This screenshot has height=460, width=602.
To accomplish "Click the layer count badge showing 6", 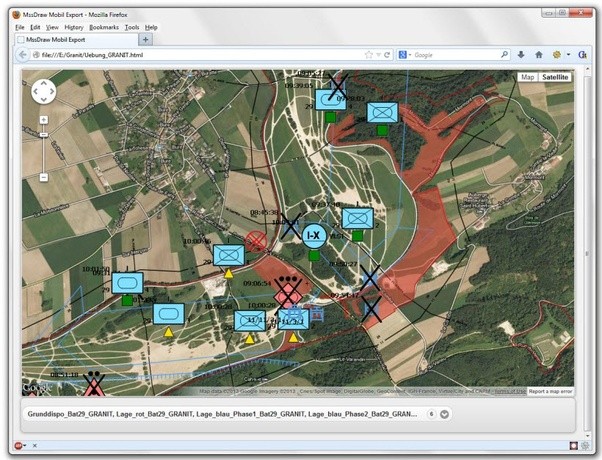I will [x=432, y=414].
